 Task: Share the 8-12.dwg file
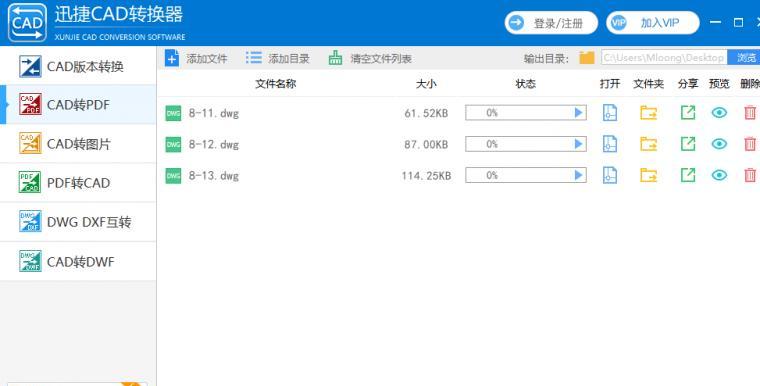click(688, 144)
